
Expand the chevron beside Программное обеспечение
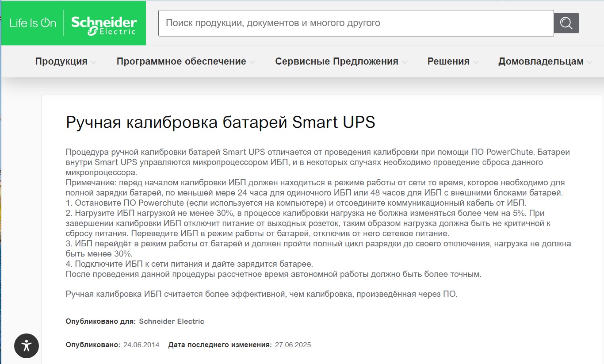pos(252,62)
